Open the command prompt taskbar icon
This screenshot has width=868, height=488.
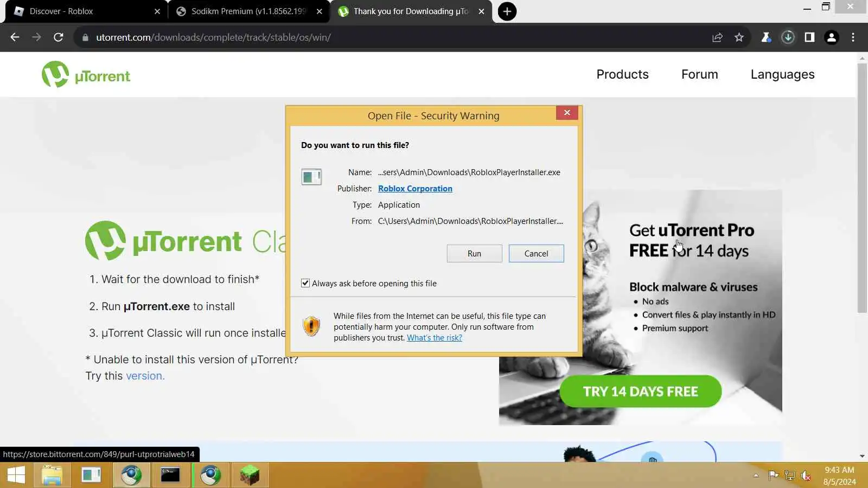tap(170, 476)
